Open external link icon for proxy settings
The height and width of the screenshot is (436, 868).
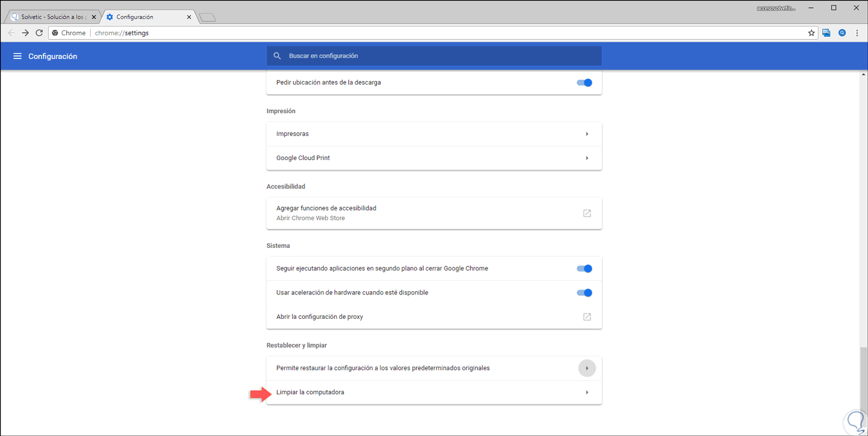[x=587, y=317]
